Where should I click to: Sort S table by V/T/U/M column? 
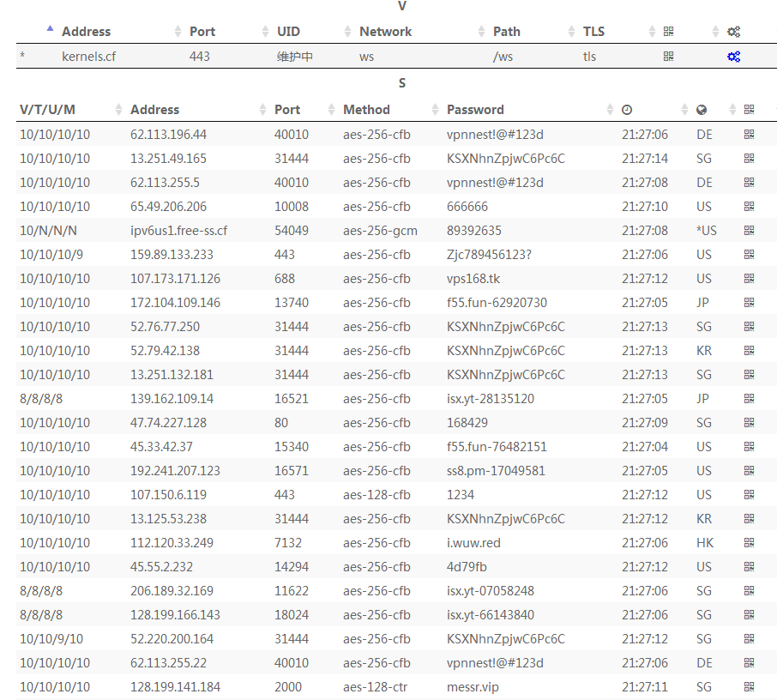coord(48,110)
